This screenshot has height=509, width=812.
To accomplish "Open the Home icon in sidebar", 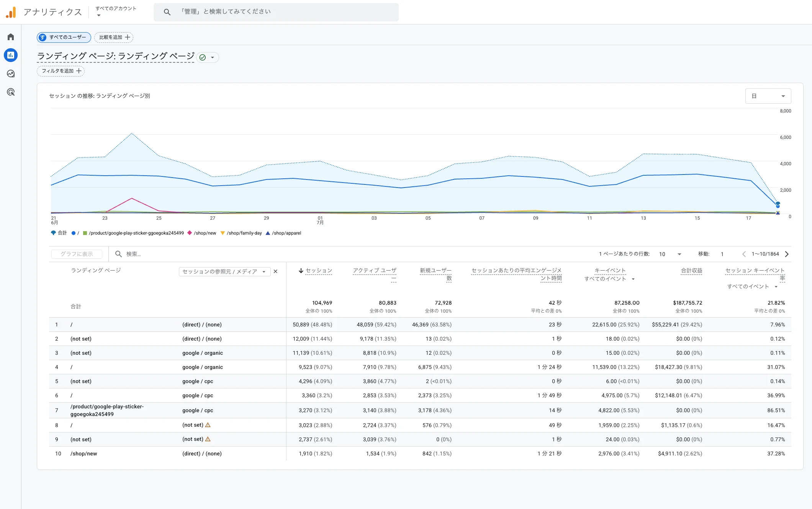I will pyautogui.click(x=11, y=37).
